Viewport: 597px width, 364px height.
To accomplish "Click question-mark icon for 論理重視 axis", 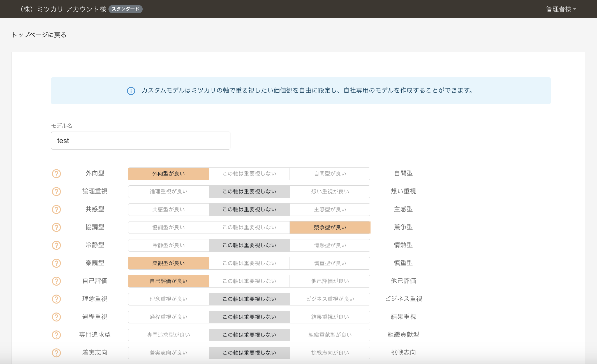I will tap(56, 192).
